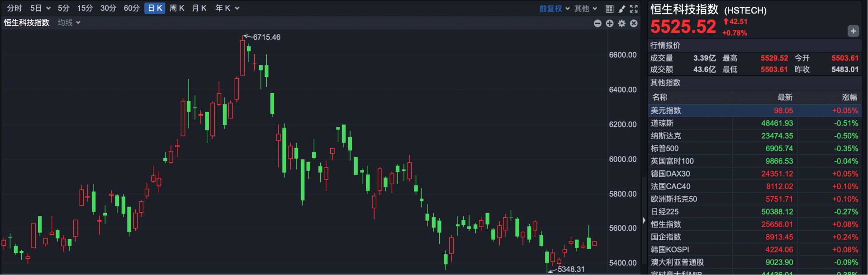Select the drawing brush tool

pyautogui.click(x=622, y=9)
